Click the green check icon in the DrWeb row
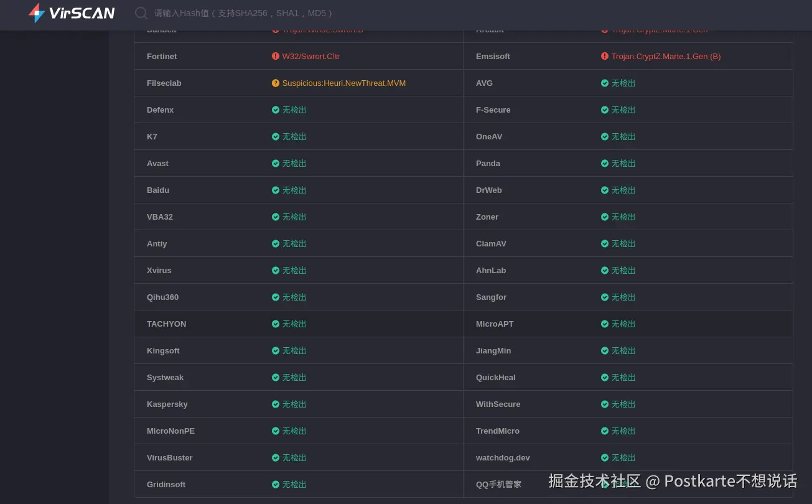 click(x=605, y=190)
